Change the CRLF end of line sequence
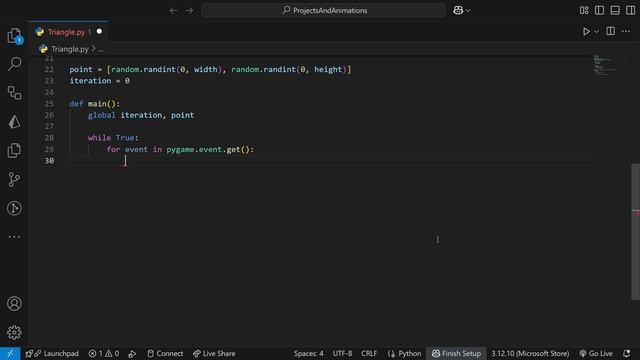 [x=369, y=353]
